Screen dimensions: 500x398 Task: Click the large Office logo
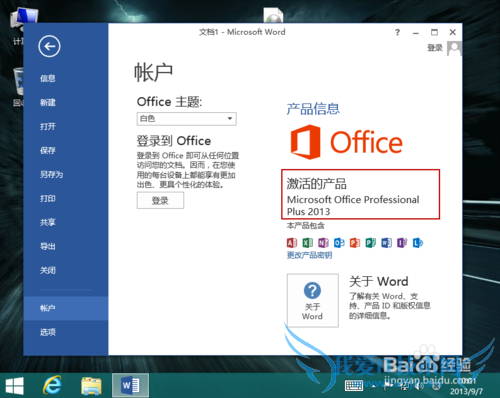346,142
